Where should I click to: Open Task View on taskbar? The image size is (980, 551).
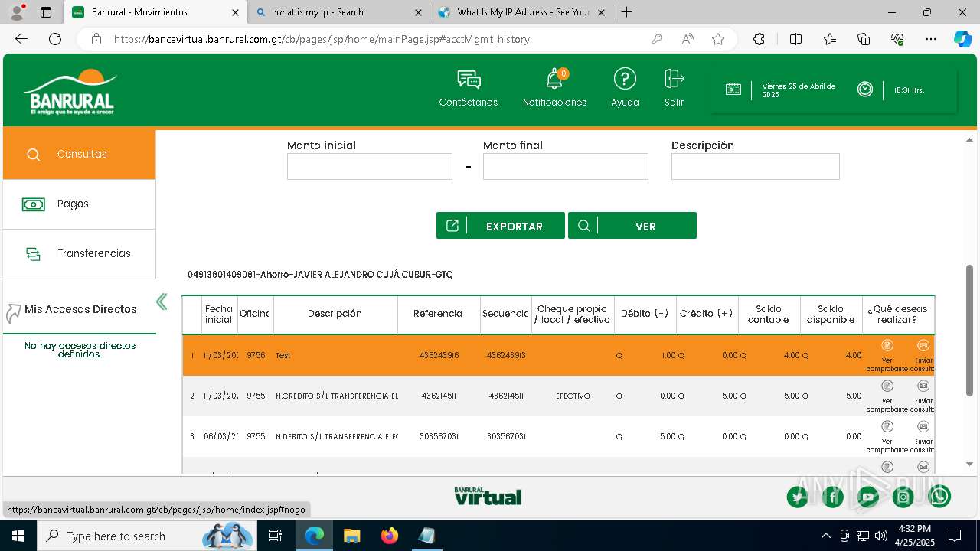tap(276, 536)
